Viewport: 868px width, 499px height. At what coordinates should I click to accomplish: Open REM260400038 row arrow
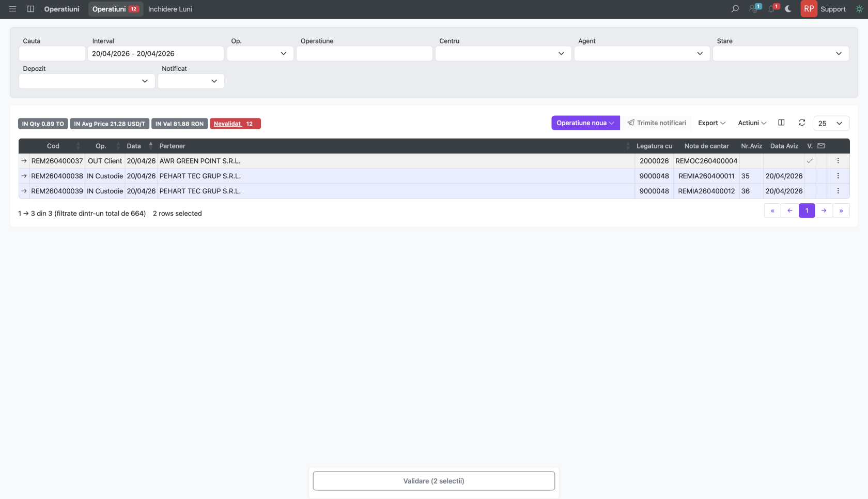24,176
